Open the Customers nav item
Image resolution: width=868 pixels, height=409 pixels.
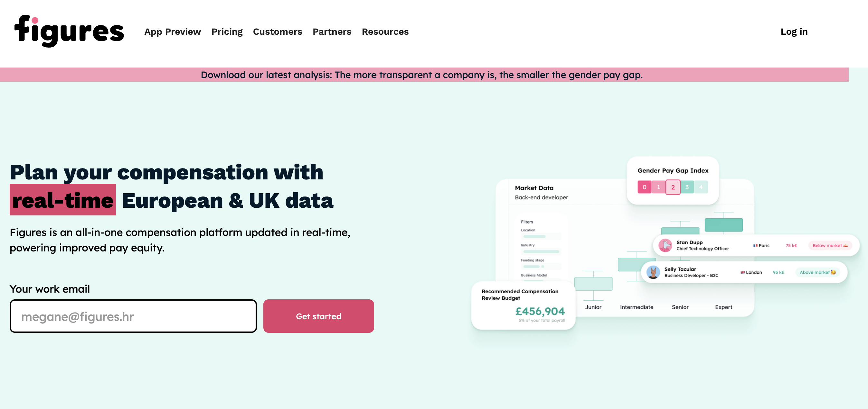coord(277,32)
